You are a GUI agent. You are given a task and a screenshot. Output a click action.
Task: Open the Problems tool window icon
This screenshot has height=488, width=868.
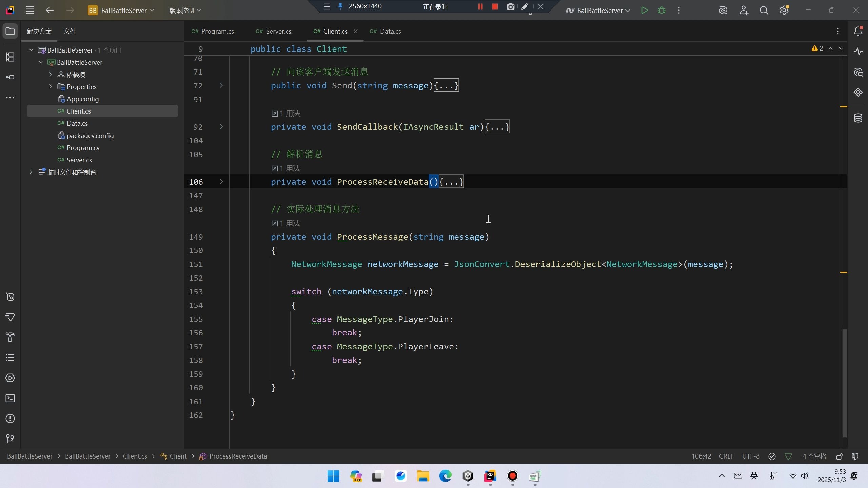10,419
